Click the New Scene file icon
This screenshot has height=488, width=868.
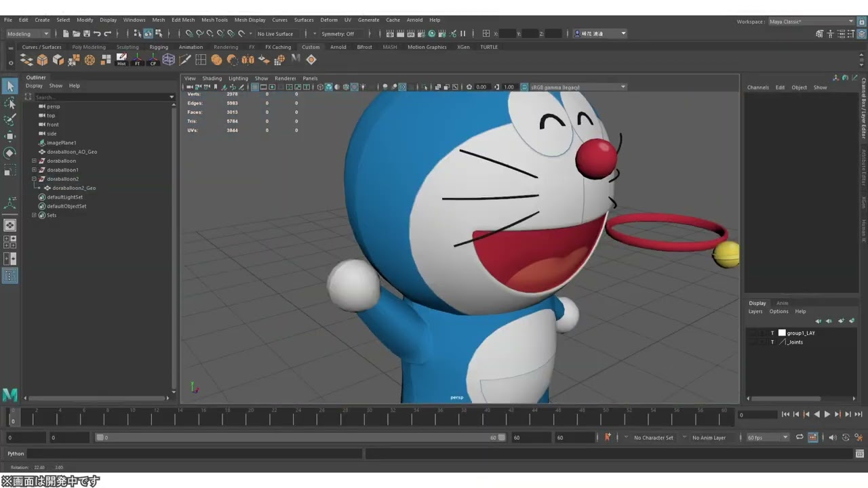pos(66,33)
